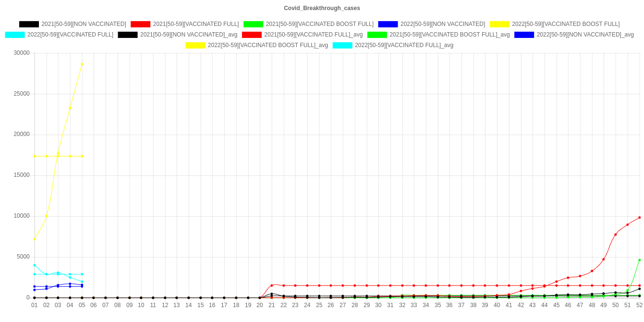Click blue swatch for 2022[50-59][NON VACCINATED]_avg
This screenshot has width=644, height=322.
(524, 35)
